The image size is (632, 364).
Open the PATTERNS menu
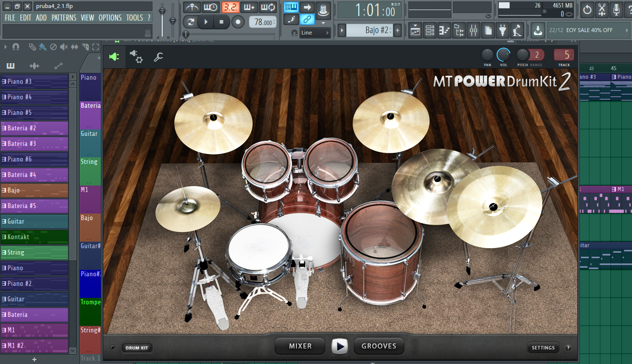tap(64, 18)
